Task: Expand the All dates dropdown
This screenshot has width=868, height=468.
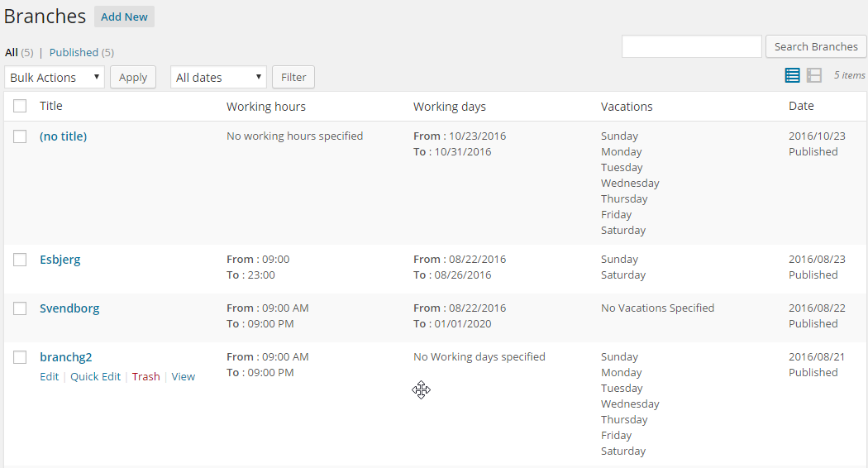Action: pyautogui.click(x=218, y=77)
